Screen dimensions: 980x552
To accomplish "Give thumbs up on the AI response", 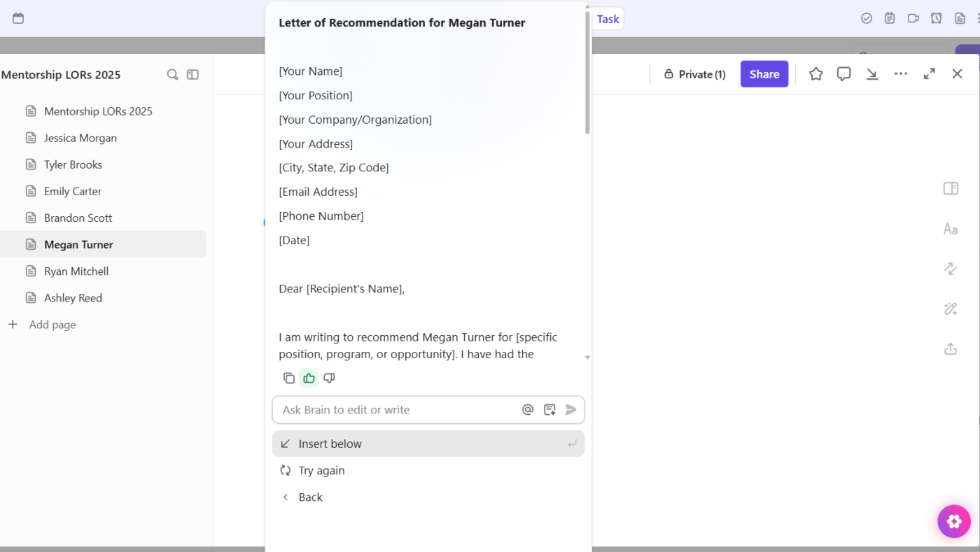I will pos(309,378).
